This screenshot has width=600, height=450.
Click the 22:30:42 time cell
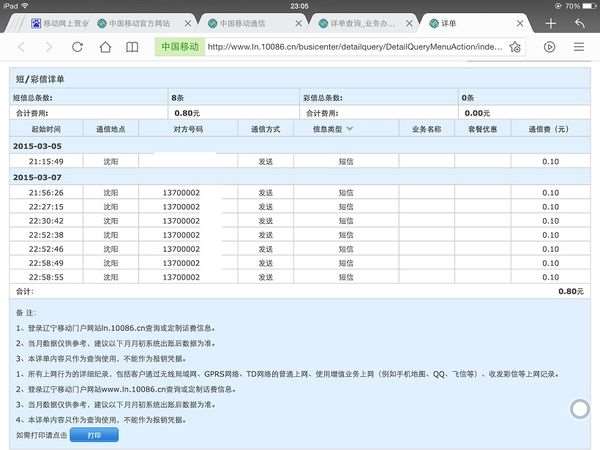46,221
